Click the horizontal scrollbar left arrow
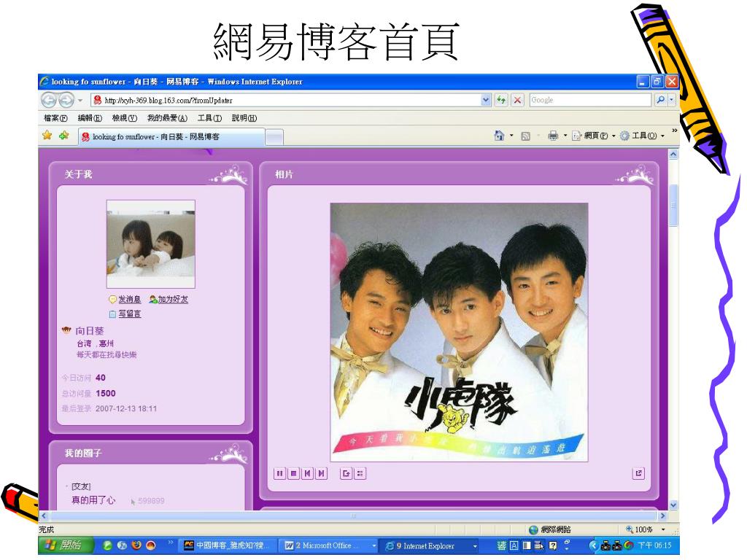This screenshot has width=747, height=560. 43,516
